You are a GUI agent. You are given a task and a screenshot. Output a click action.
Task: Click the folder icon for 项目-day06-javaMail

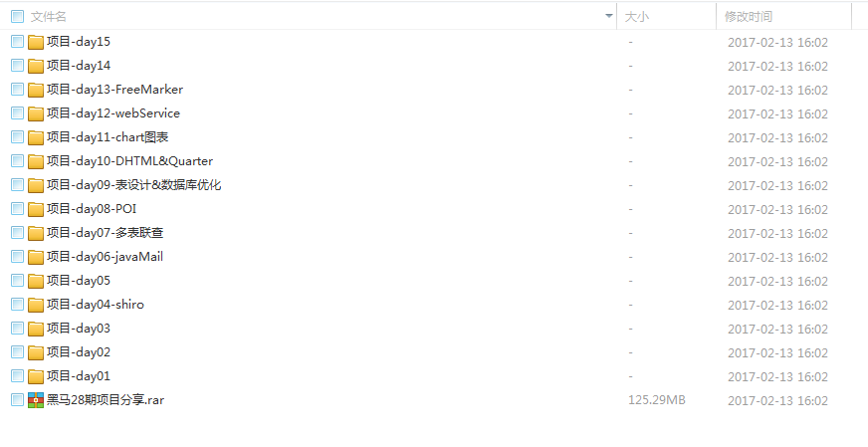[x=36, y=257]
